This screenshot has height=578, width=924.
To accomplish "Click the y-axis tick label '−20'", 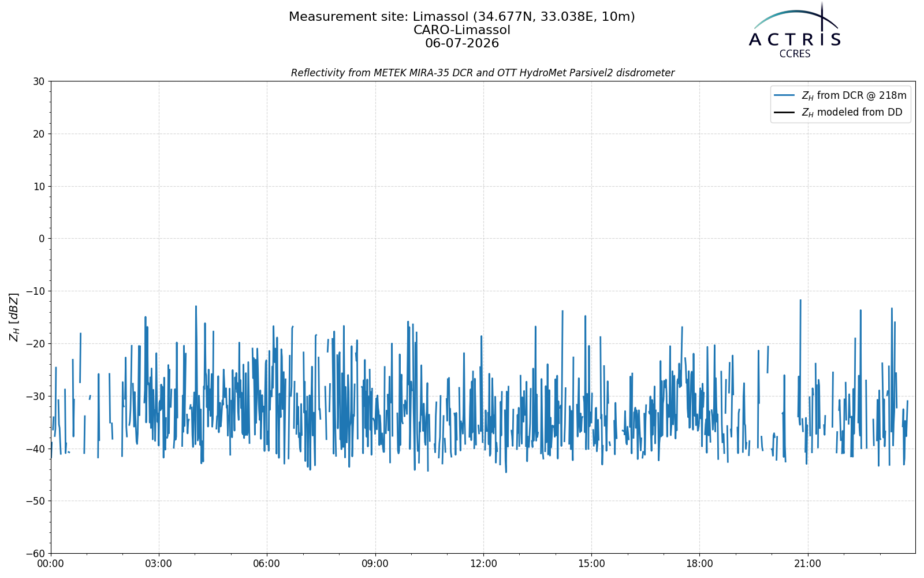I will (x=35, y=344).
